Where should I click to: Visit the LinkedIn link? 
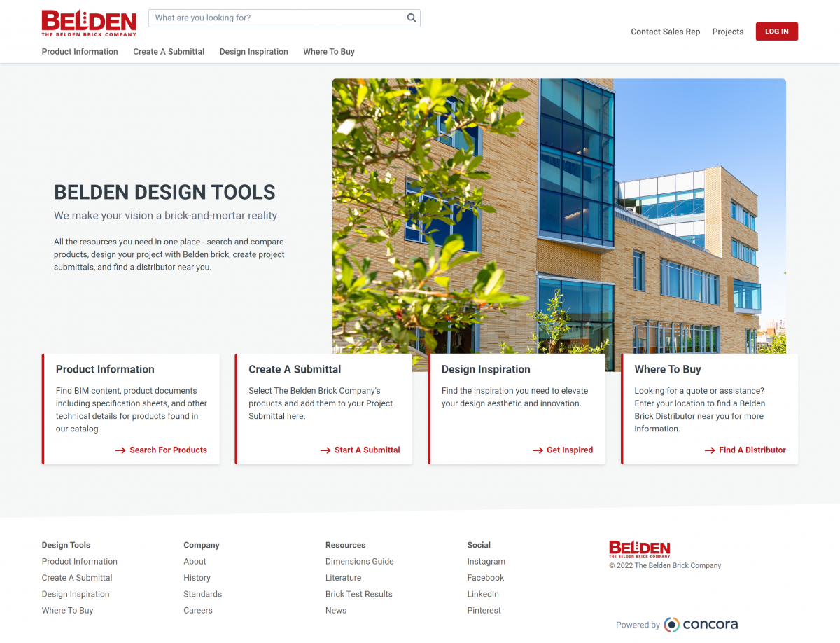pos(483,594)
